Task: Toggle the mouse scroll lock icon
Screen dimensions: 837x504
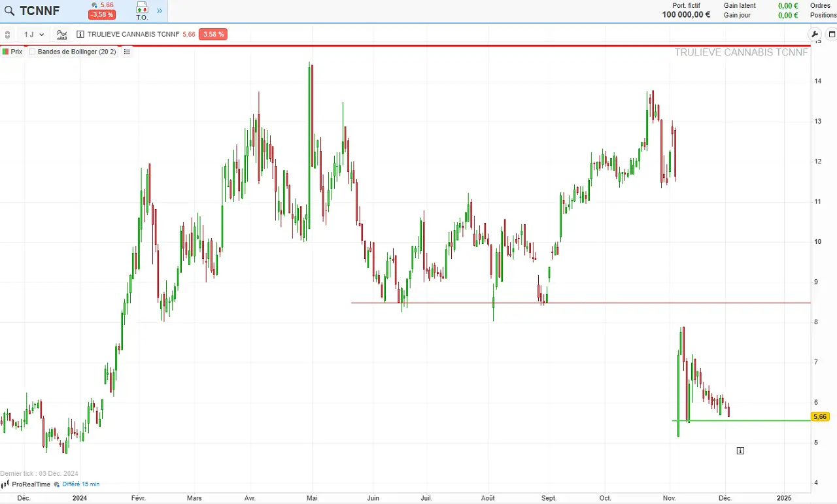Action: click(x=8, y=35)
